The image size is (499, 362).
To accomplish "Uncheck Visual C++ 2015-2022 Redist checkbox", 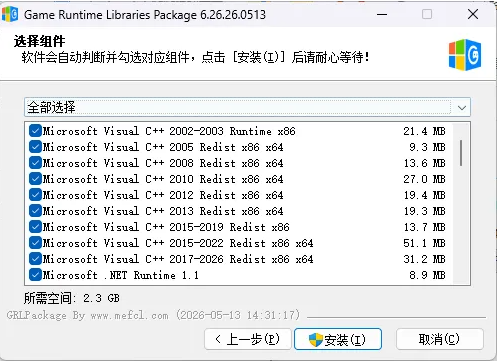I will (x=35, y=243).
